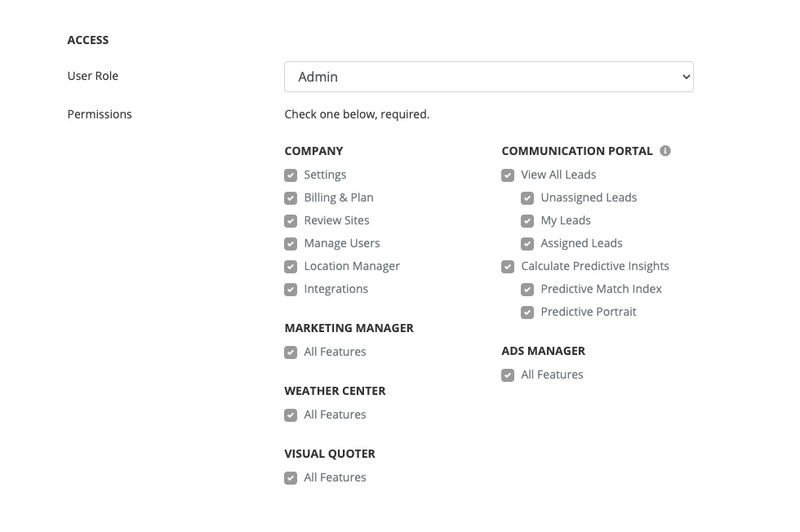Toggle Visual Quoter All Features checkbox

point(291,478)
